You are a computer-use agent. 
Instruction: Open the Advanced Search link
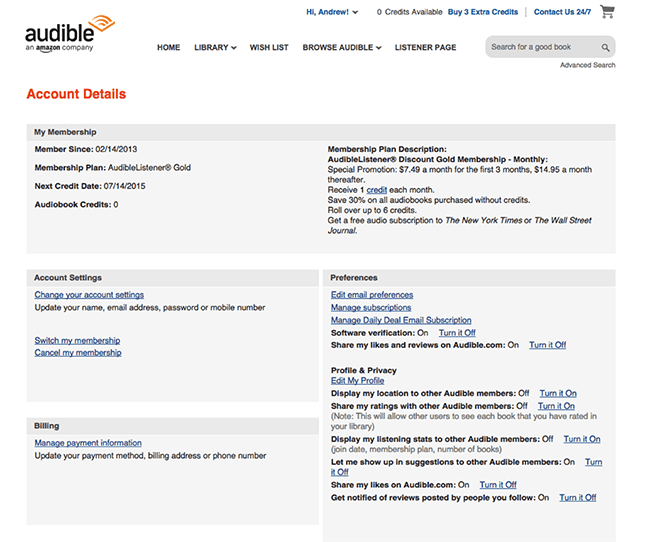pyautogui.click(x=587, y=65)
